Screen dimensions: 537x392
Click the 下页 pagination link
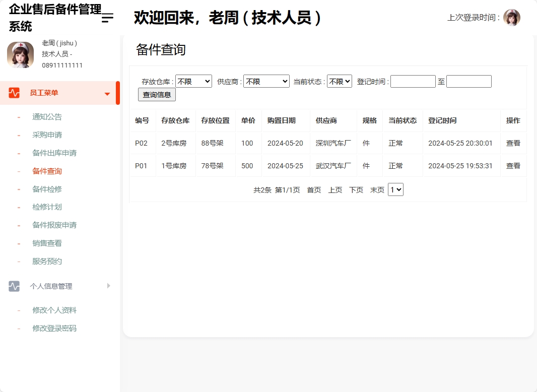click(x=356, y=189)
